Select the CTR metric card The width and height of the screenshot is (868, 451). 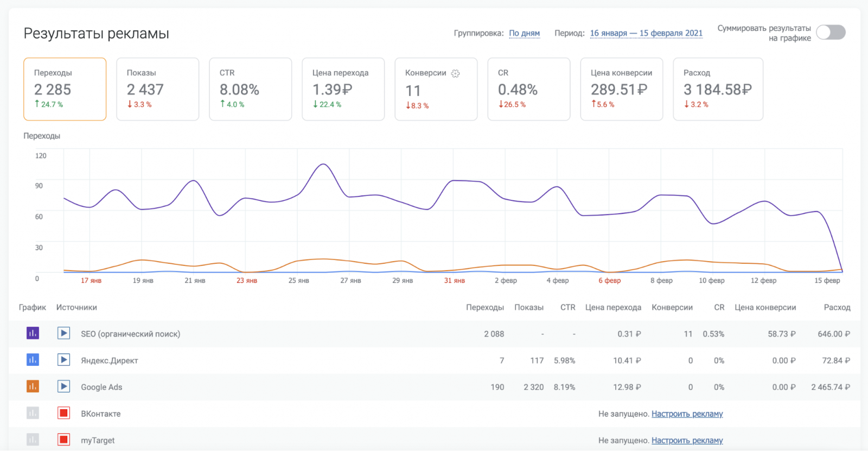pyautogui.click(x=250, y=89)
